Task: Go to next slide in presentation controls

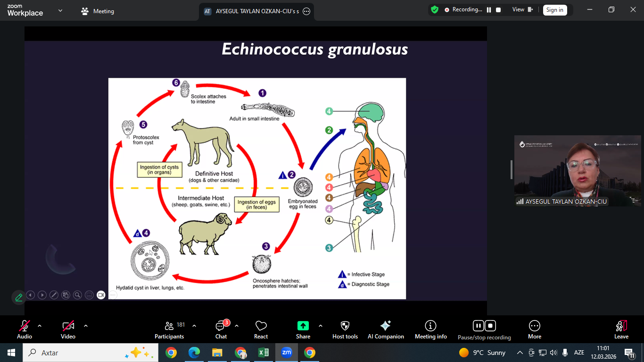Action: click(42, 295)
